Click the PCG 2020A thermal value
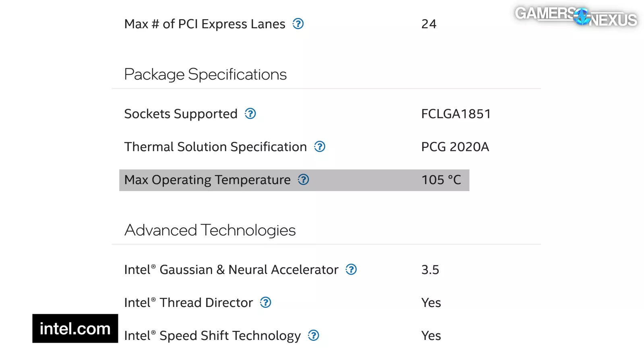Screen dimensions: 644x362 pos(455,147)
